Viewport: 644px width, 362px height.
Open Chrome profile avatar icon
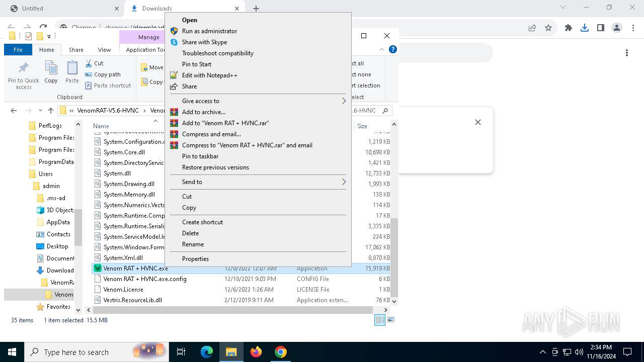pos(617,28)
